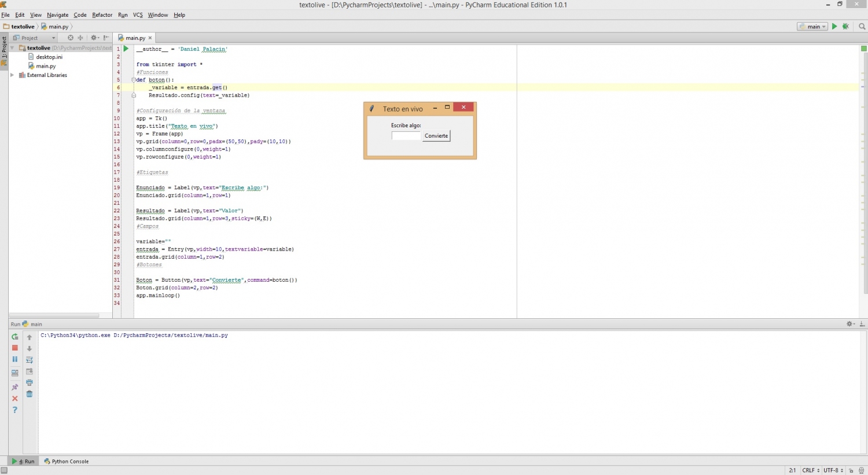Toggle tool window bars bottom-left icon

(4, 470)
